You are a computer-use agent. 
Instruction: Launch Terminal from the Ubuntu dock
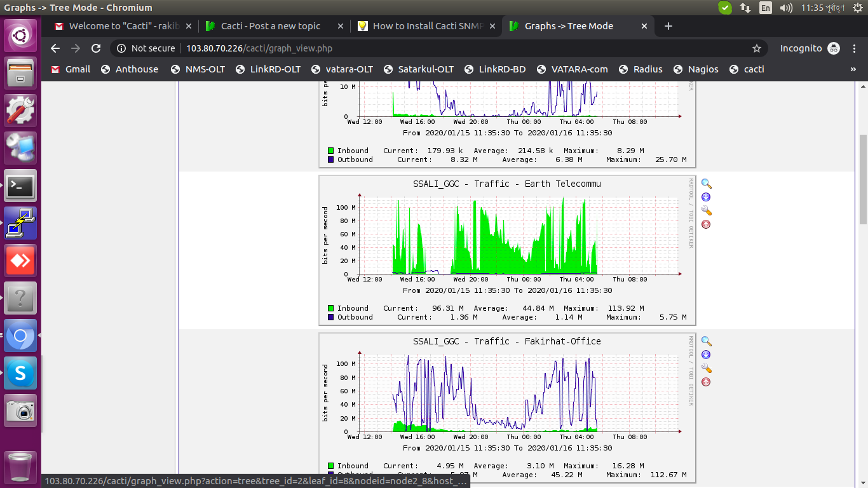20,186
